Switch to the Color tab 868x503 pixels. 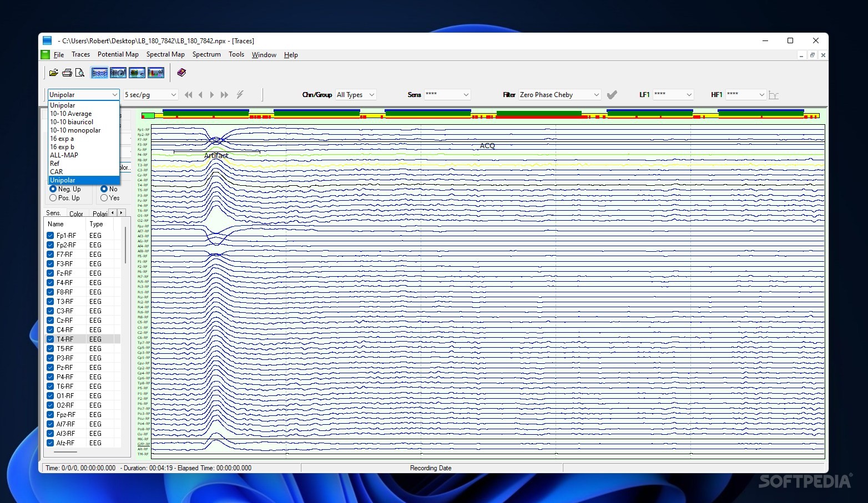tap(76, 214)
